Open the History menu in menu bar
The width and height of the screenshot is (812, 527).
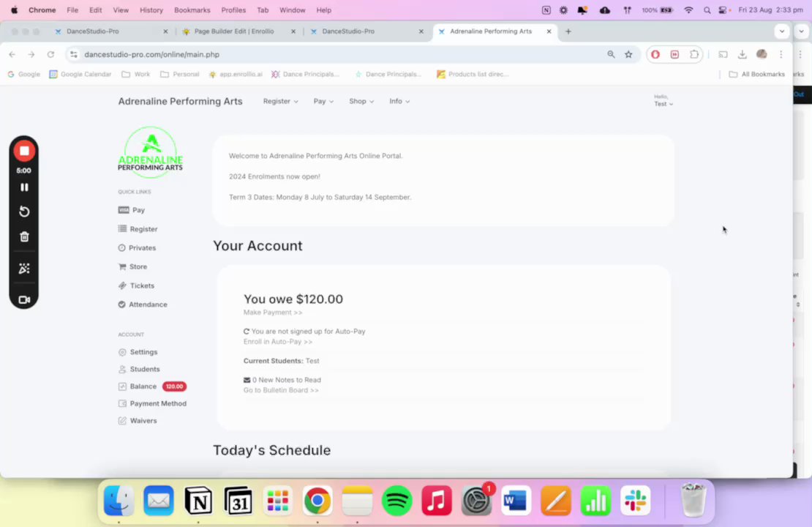(x=151, y=10)
